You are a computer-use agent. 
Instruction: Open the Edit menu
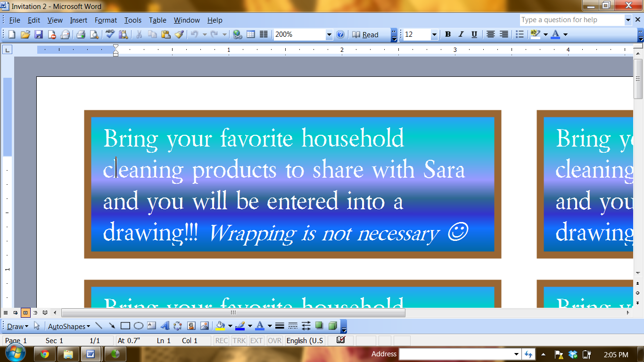[x=34, y=20]
